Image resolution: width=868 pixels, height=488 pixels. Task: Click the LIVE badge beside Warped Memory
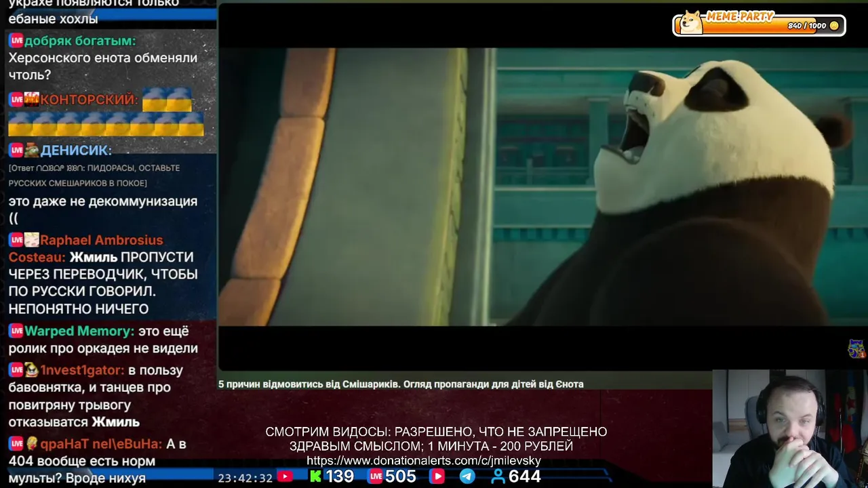coord(16,331)
